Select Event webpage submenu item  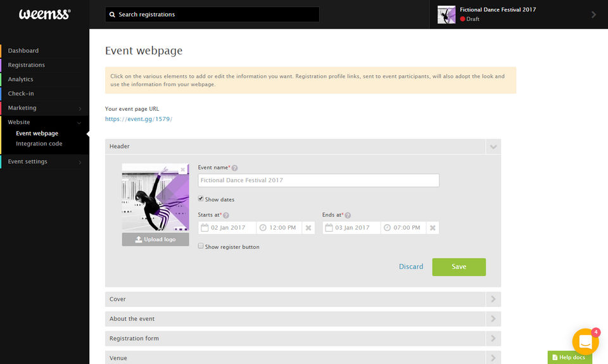click(x=37, y=134)
